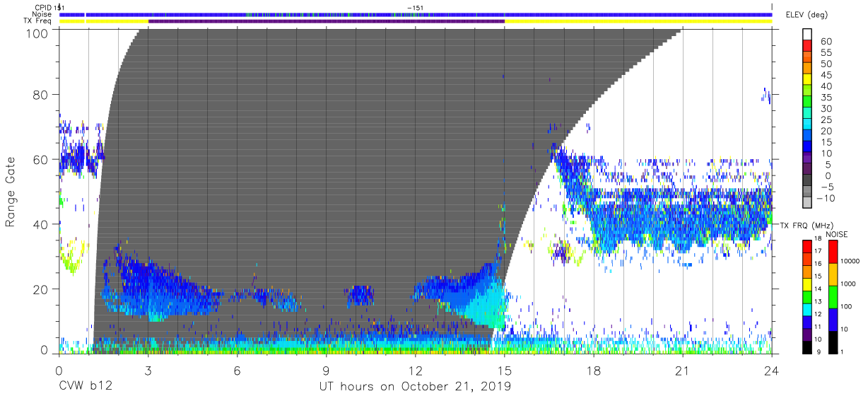868x401 pixels.
Task: Click the '40' tick on the Range Gate axis
Action: 42,224
